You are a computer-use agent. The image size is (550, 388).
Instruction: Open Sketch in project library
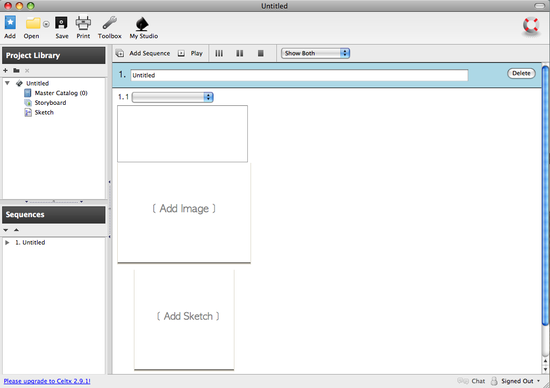pos(44,113)
